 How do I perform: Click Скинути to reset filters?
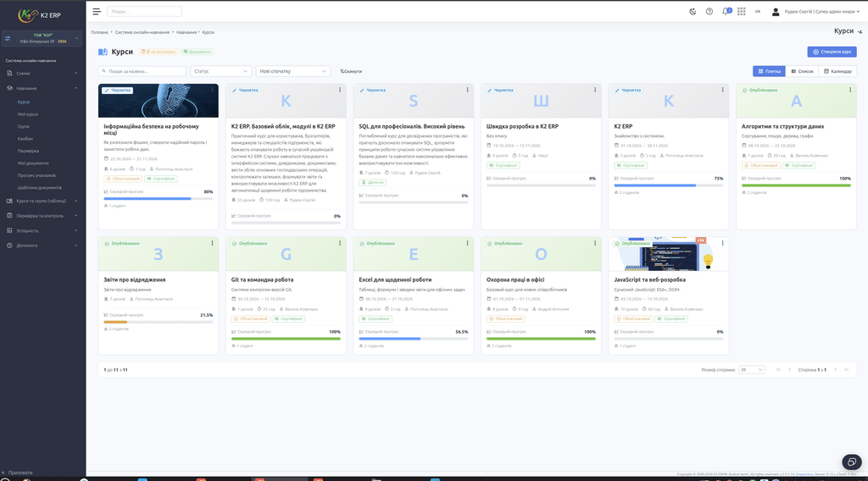[x=351, y=71]
